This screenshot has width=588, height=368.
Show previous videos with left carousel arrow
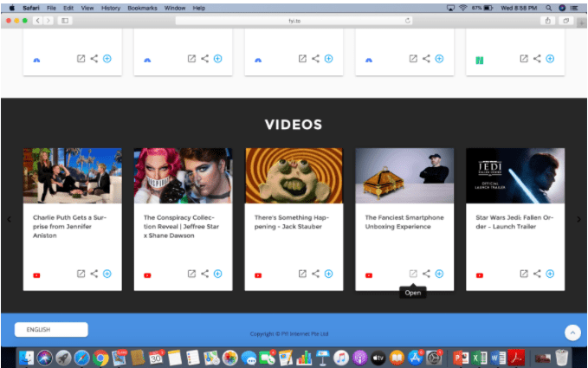10,219
